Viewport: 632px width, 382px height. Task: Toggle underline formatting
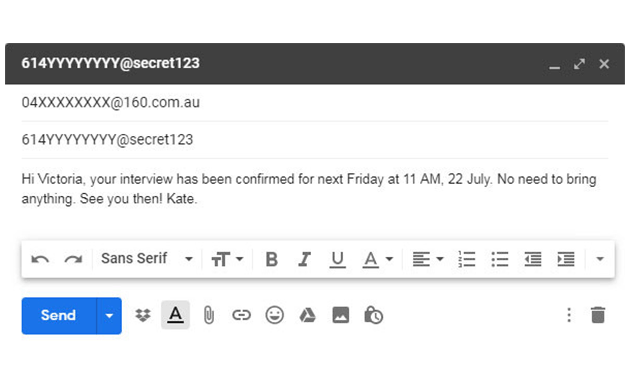[x=337, y=260]
